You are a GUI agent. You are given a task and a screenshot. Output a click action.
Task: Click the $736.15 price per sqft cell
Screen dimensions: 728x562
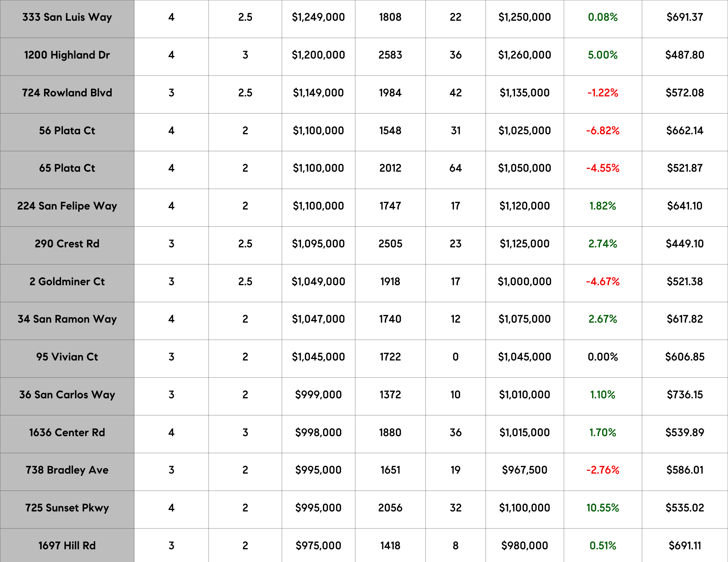[685, 395]
